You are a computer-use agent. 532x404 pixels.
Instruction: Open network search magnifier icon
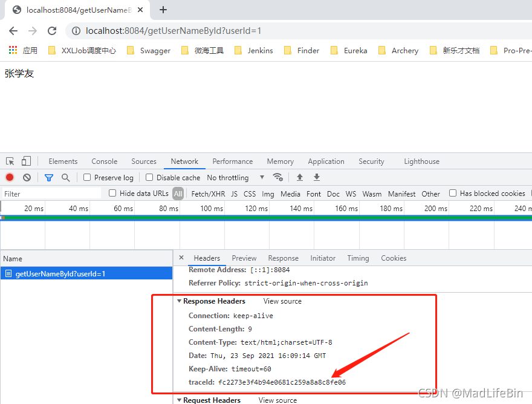pos(65,177)
